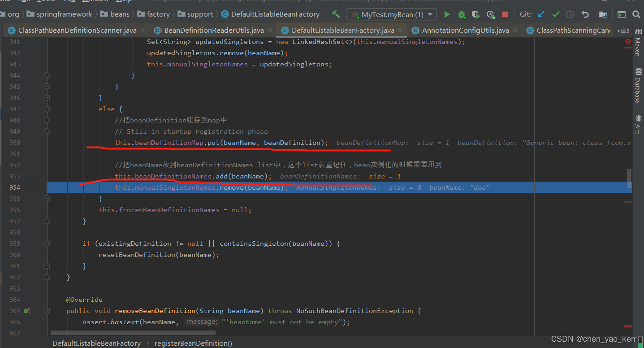Click the @Override annotation on line 964
This screenshot has width=644, height=348.
(84, 300)
